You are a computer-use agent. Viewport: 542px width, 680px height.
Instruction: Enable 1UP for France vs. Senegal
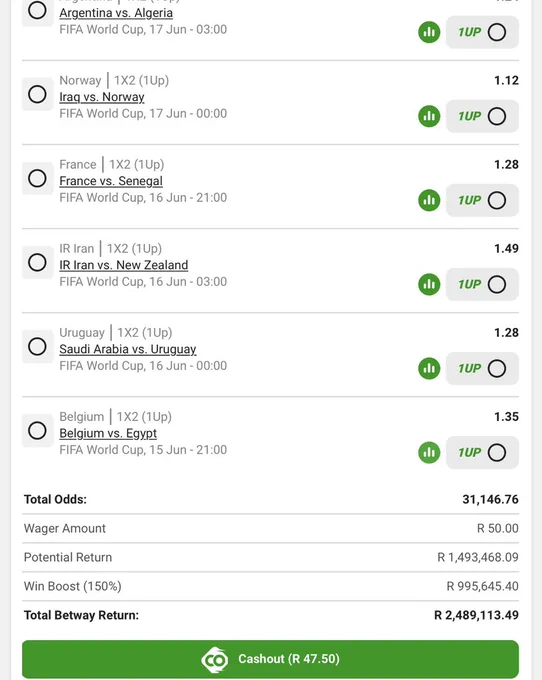point(482,200)
